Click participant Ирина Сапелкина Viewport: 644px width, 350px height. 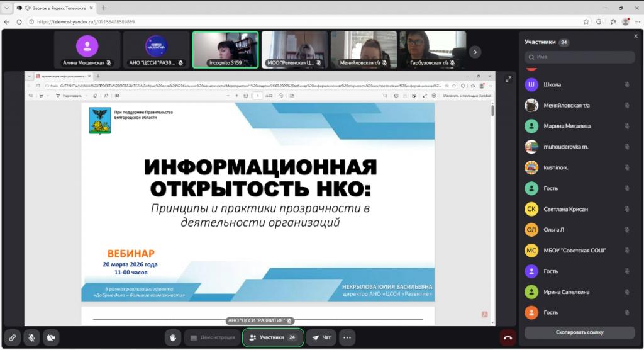[x=579, y=292]
